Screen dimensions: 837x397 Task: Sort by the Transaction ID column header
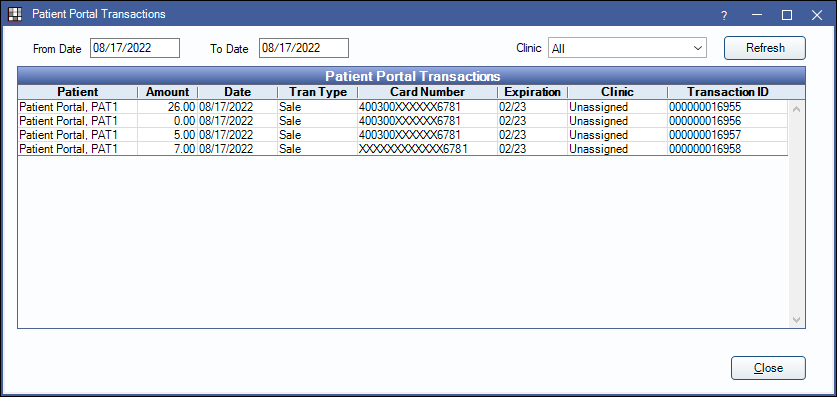(x=728, y=92)
